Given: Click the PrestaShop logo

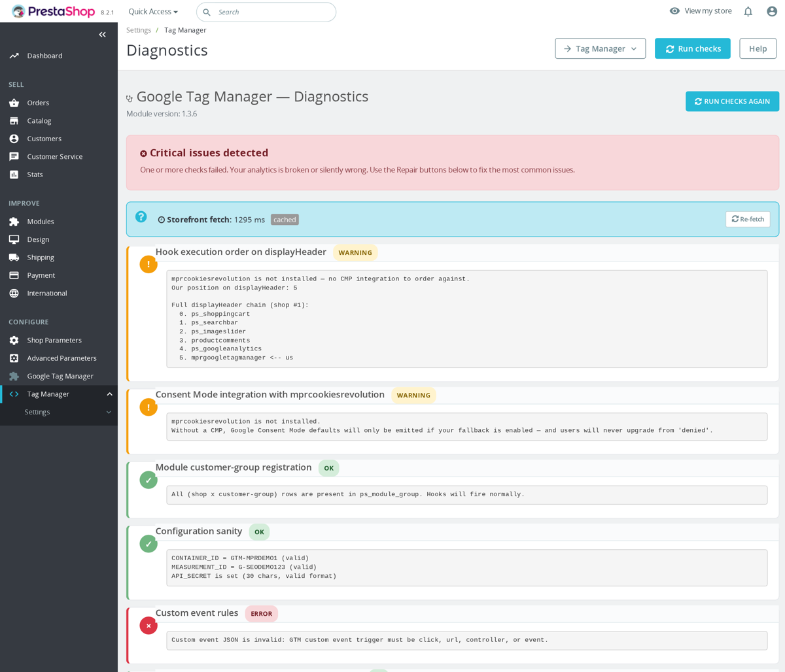Looking at the screenshot, I should pyautogui.click(x=54, y=12).
